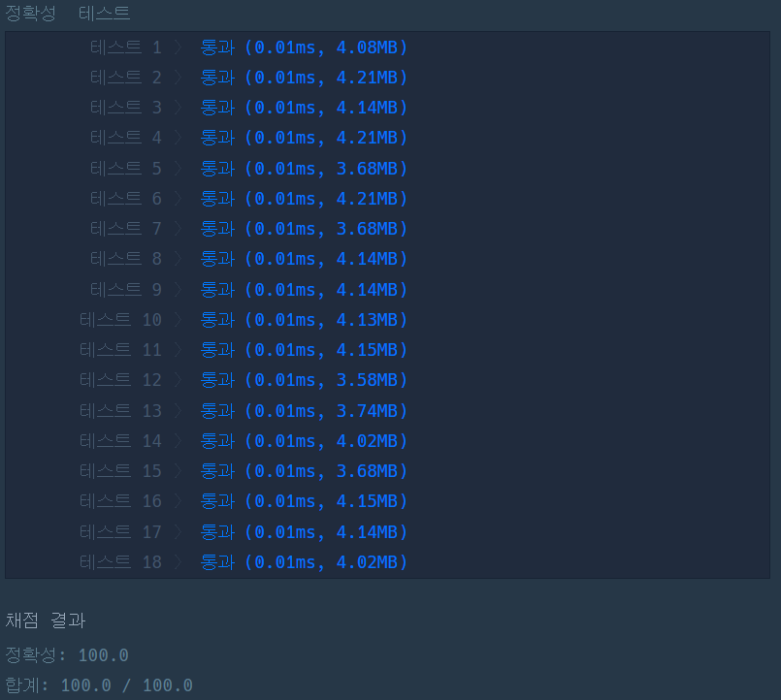Click the 테스트 8 label
The height and width of the screenshot is (700, 781).
pos(125,259)
